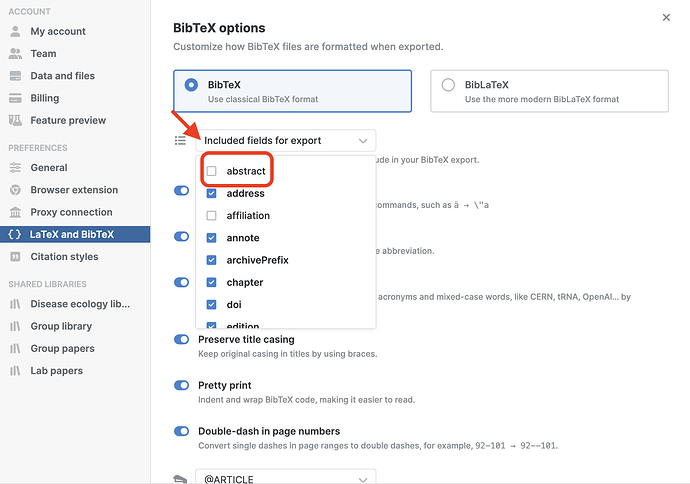This screenshot has width=690, height=484.
Task: Click the Data and files storage icon
Action: [x=15, y=76]
